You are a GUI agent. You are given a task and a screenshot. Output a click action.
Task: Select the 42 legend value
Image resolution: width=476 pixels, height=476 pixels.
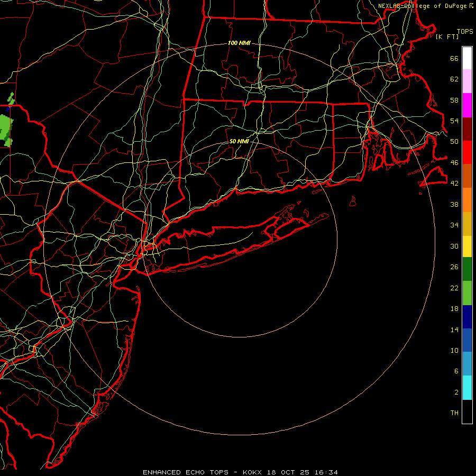click(x=454, y=183)
